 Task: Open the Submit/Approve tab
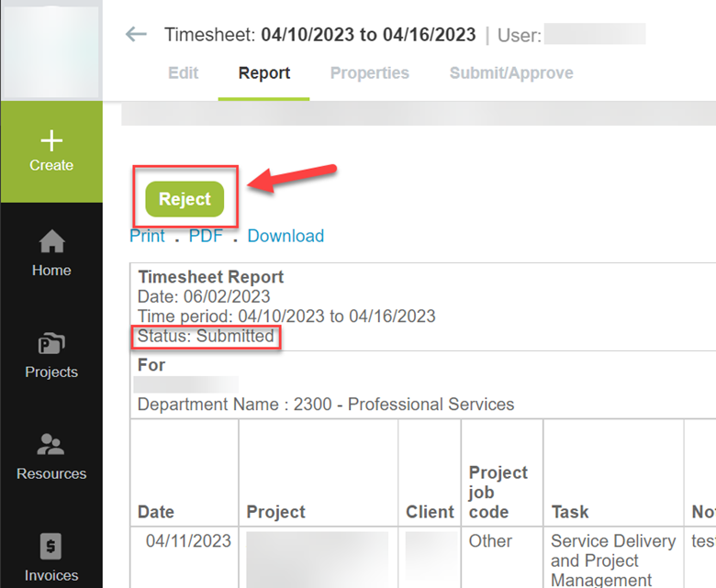[511, 73]
